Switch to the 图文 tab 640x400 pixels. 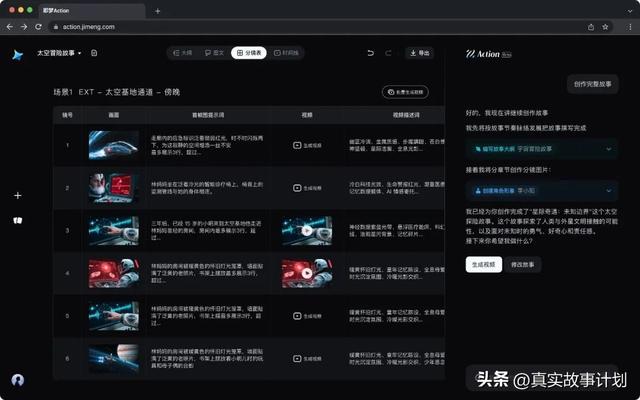[215, 53]
